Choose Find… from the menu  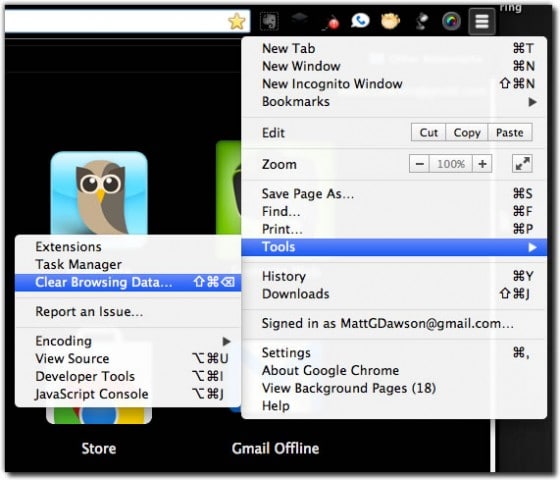pos(394,211)
